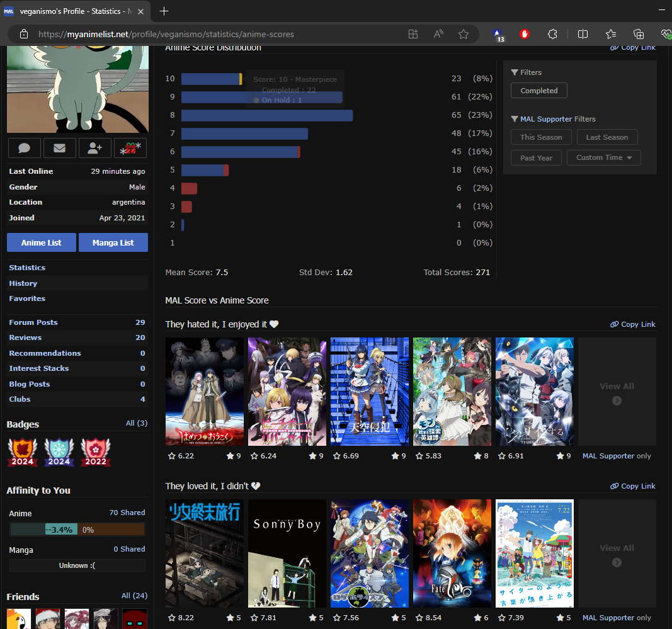Open the anime poster rated 7.39
672x629 pixels.
[535, 553]
